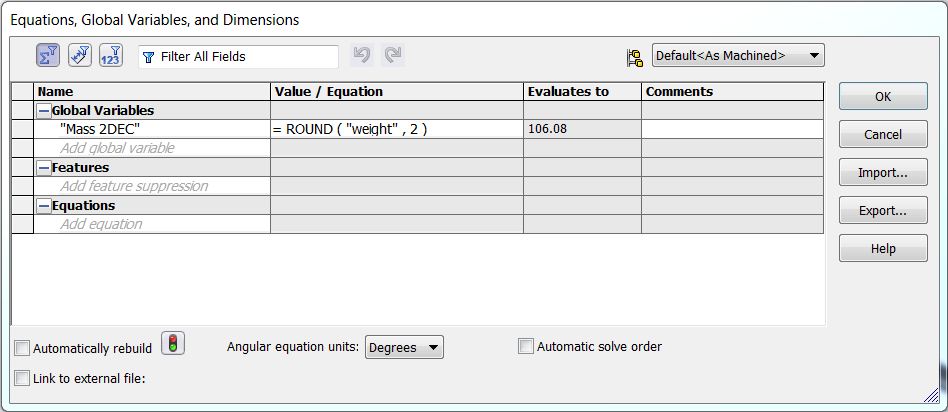Open the Default<As Machined> configuration dropdown
Screen dimensions: 948x412
738,56
